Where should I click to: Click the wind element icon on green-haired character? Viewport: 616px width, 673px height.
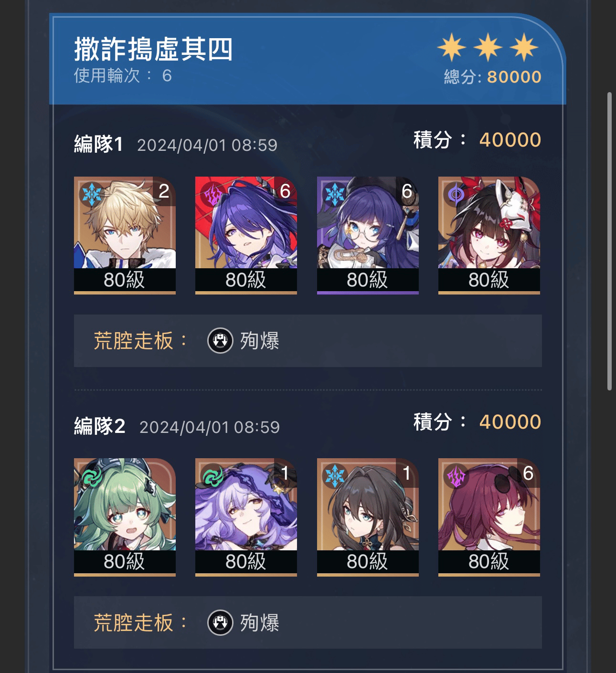point(91,477)
